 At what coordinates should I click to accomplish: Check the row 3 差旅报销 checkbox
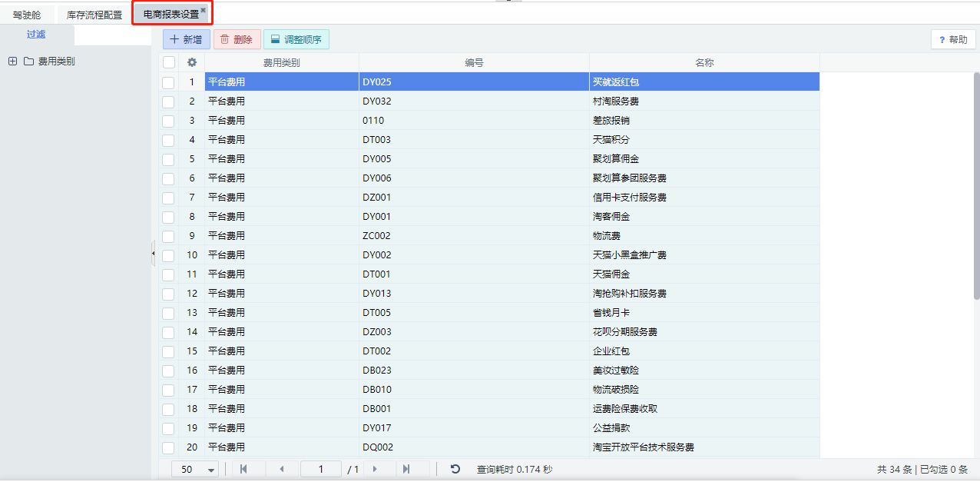[169, 121]
